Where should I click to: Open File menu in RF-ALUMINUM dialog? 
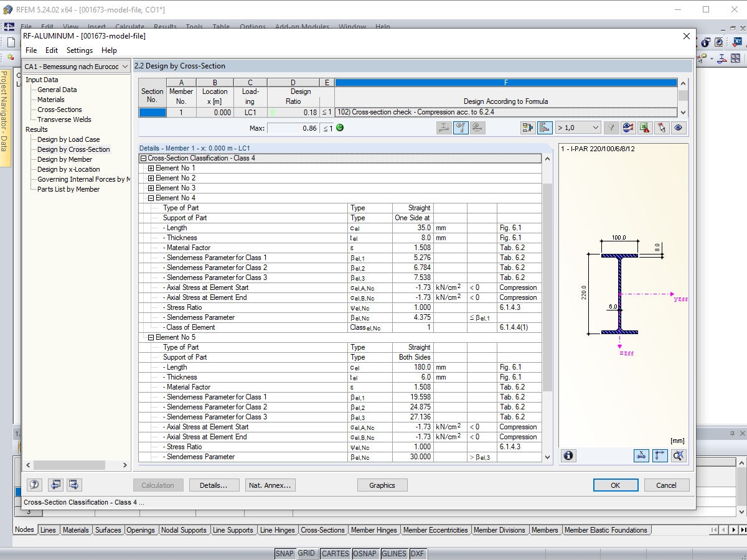pos(31,50)
